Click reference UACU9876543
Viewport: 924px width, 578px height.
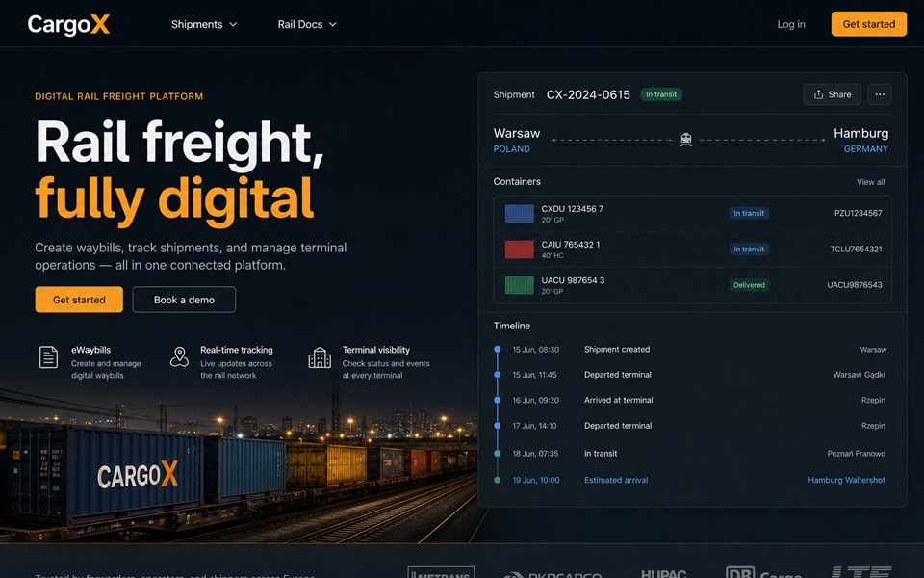[x=855, y=285]
